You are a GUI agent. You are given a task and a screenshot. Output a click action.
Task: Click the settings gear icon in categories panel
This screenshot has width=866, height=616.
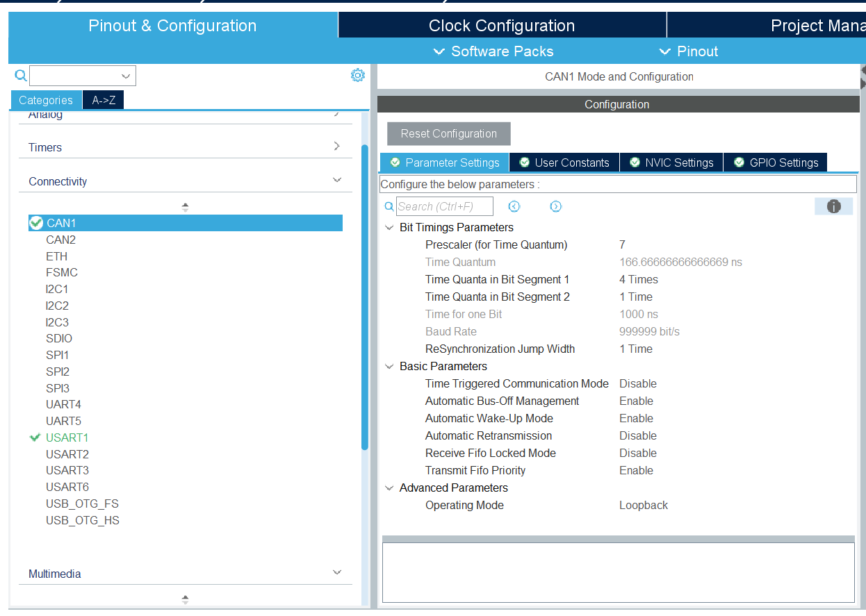click(357, 75)
